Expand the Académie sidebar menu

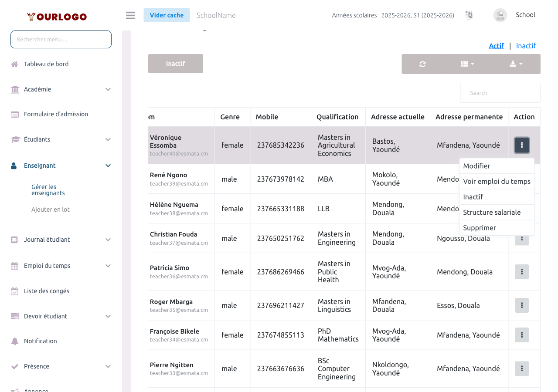pyautogui.click(x=61, y=89)
